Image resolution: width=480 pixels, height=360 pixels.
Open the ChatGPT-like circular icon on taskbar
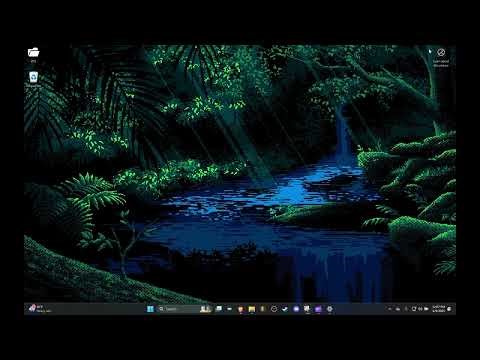pyautogui.click(x=274, y=309)
